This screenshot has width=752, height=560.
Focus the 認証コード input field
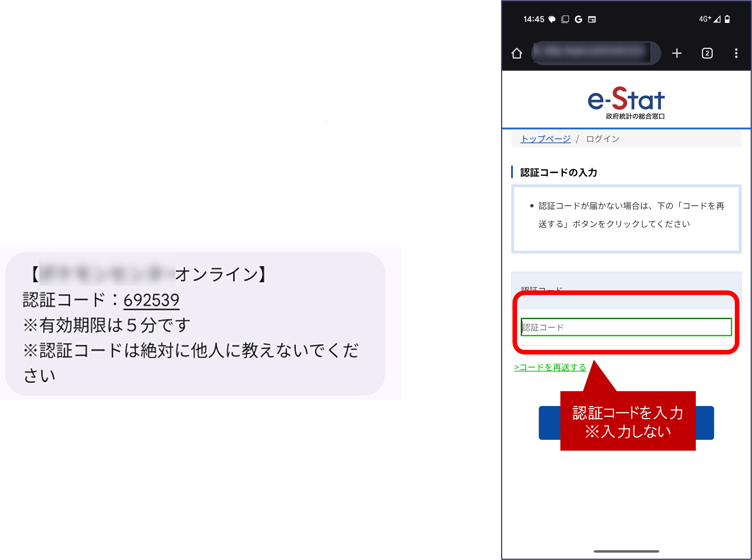[626, 327]
